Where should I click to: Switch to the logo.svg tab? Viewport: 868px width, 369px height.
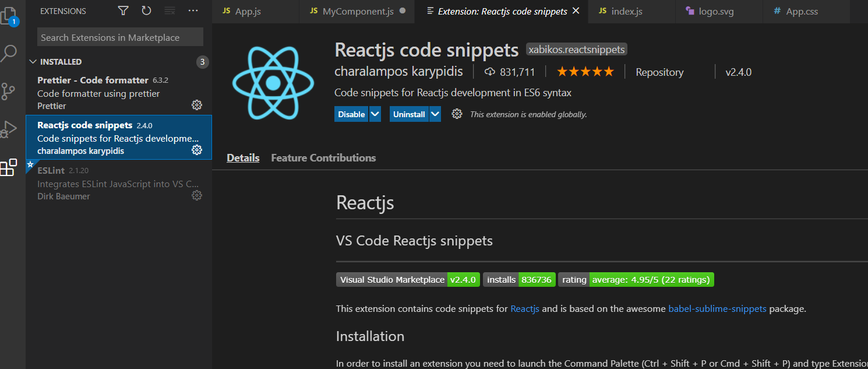click(719, 12)
